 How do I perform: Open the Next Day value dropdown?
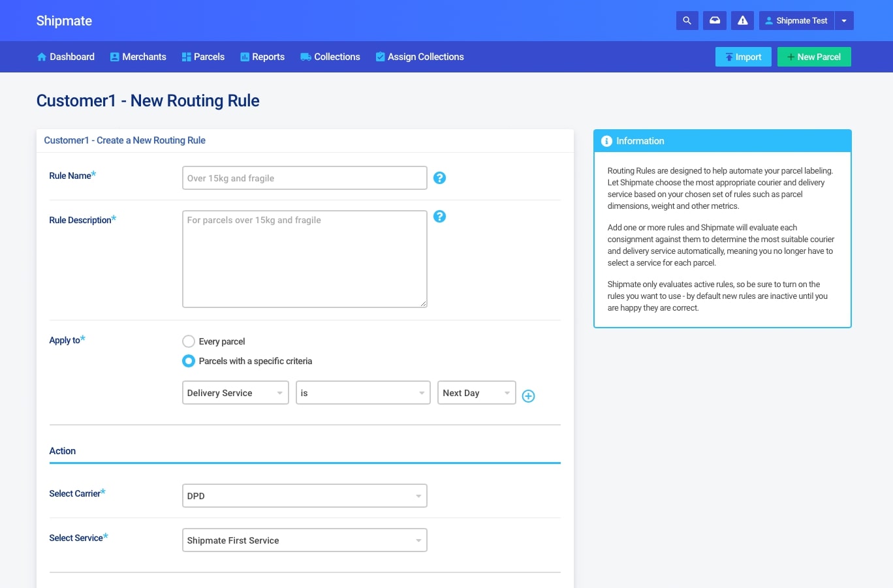pos(477,393)
